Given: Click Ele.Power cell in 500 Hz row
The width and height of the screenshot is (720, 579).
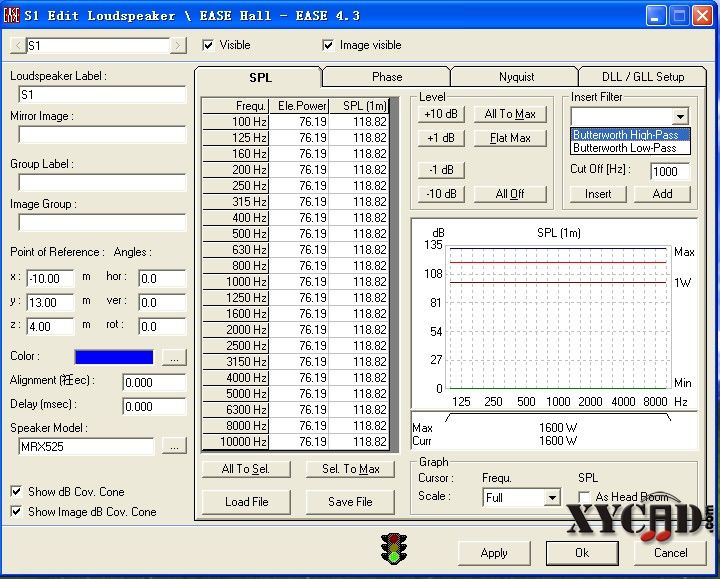Looking at the screenshot, I should click(x=299, y=233).
